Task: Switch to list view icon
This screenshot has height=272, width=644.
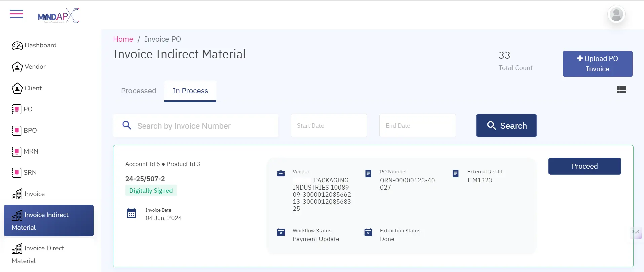Action: (621, 89)
